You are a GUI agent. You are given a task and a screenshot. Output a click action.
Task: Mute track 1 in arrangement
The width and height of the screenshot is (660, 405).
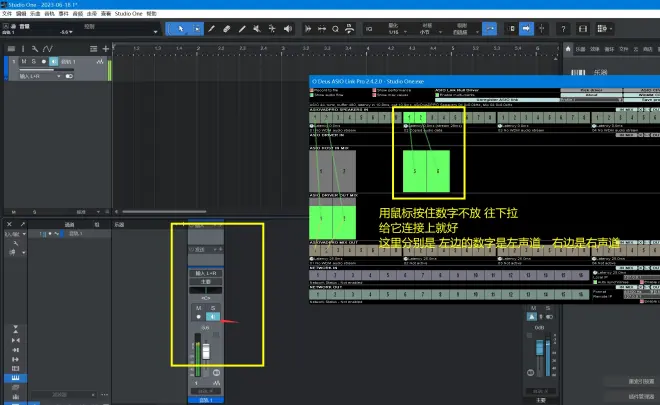pos(24,61)
